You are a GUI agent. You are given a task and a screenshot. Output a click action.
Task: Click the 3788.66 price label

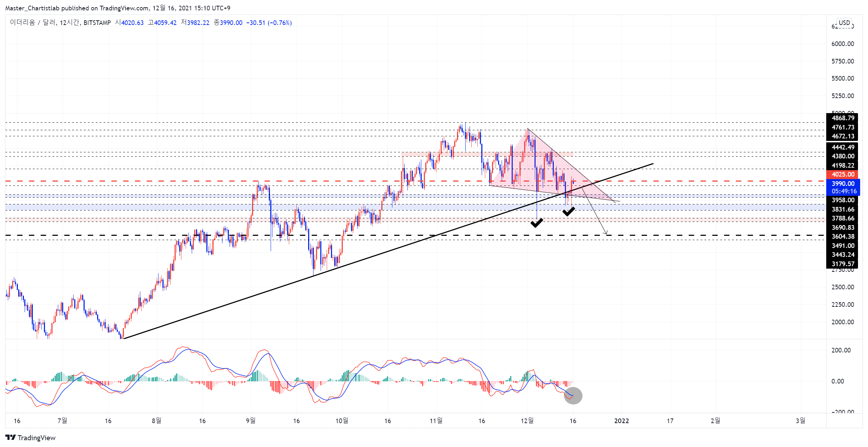(843, 218)
